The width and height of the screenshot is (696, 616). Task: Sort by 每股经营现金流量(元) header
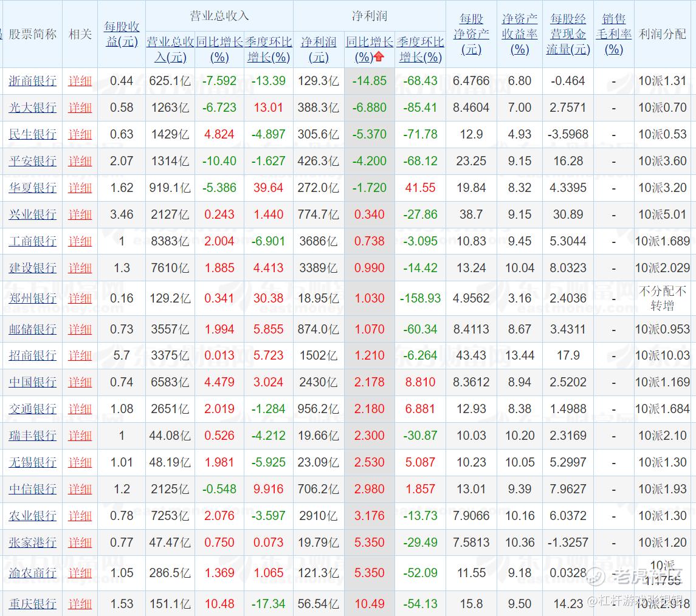(x=568, y=34)
